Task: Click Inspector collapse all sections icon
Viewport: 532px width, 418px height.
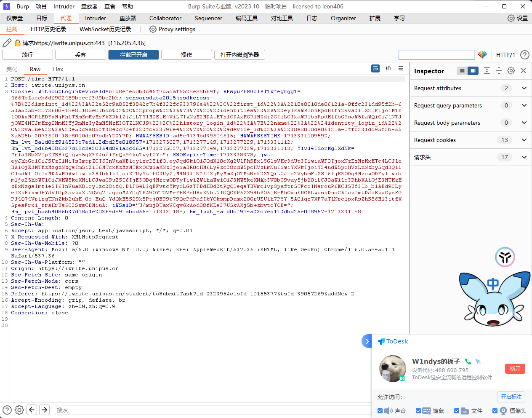Action: click(x=499, y=71)
